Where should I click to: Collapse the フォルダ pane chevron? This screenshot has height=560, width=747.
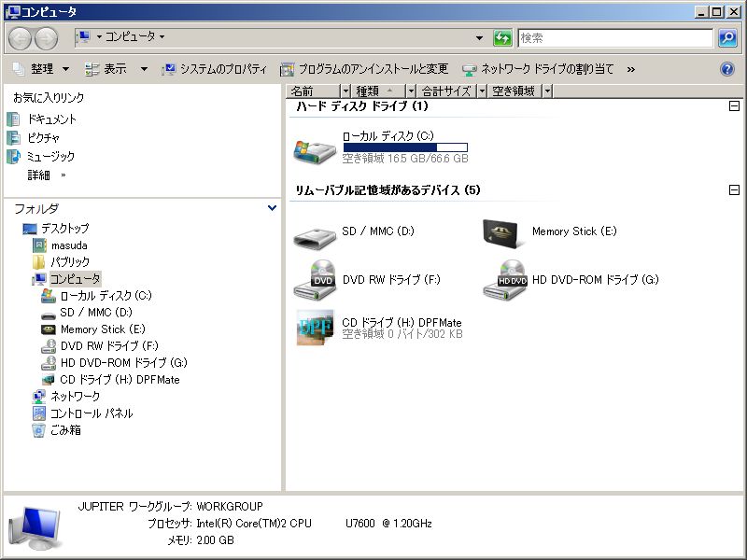click(x=272, y=209)
